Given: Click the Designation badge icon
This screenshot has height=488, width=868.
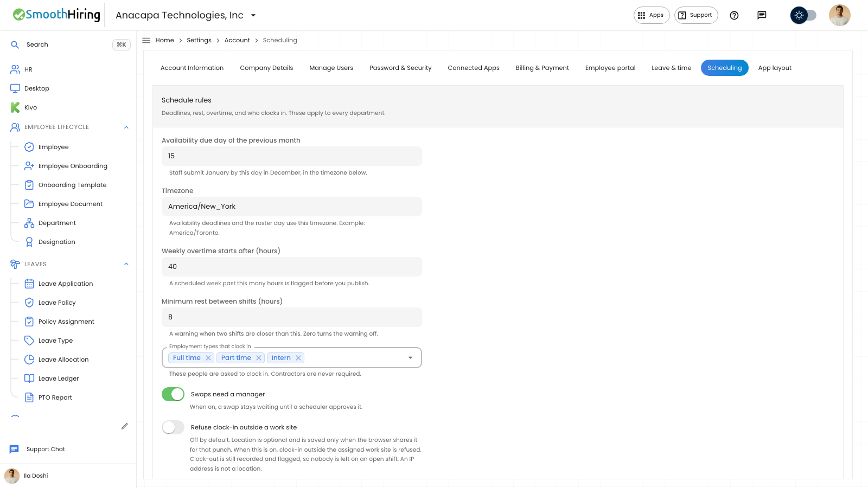Looking at the screenshot, I should [x=29, y=242].
